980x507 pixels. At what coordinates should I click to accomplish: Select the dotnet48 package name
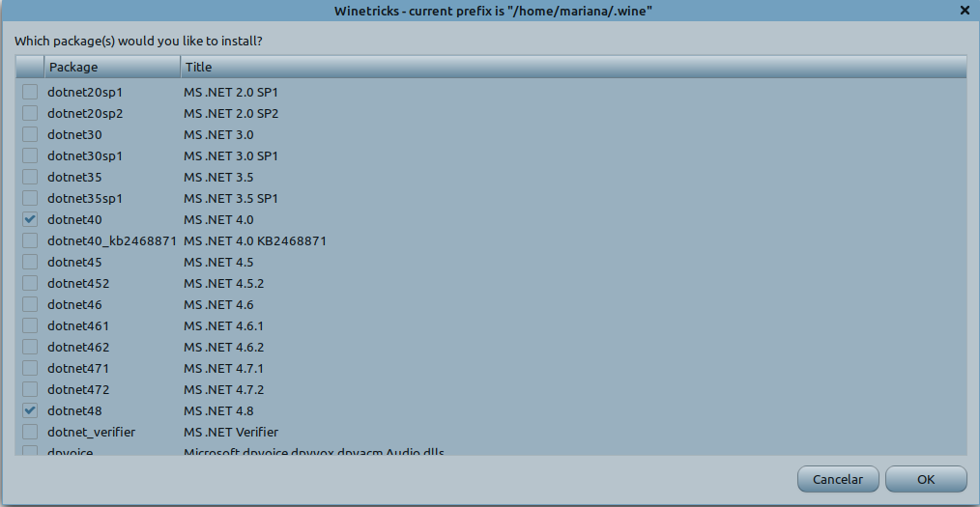tap(74, 410)
